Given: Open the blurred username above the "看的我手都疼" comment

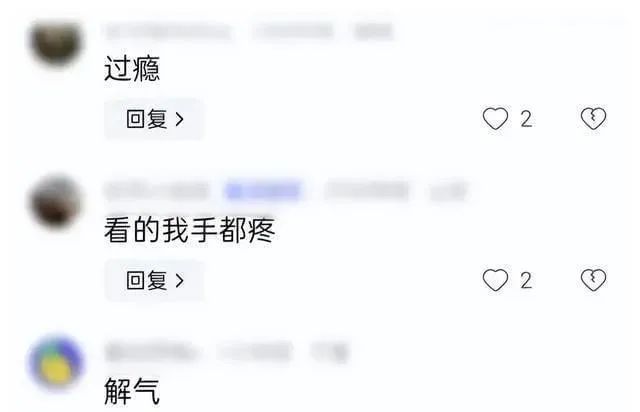Looking at the screenshot, I should click(x=157, y=191).
